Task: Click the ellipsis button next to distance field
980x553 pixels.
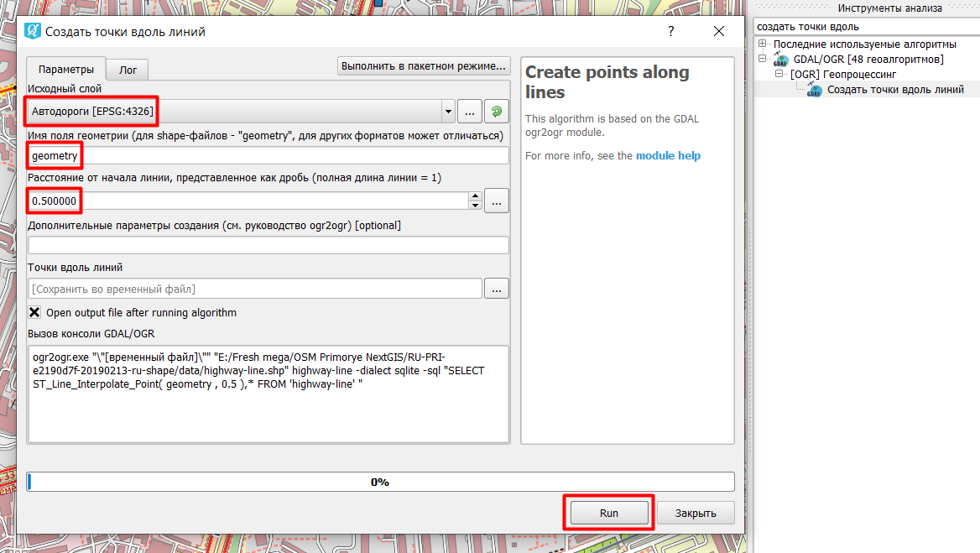Action: tap(496, 201)
